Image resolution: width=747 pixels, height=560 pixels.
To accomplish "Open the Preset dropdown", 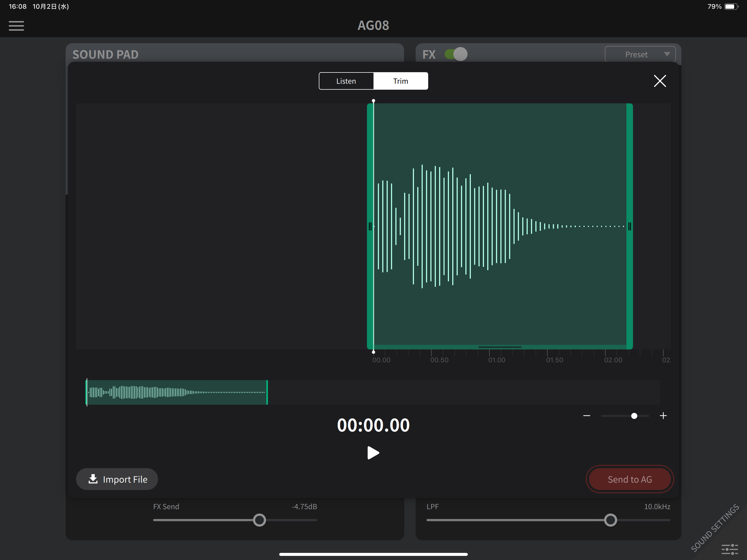I will pyautogui.click(x=640, y=54).
